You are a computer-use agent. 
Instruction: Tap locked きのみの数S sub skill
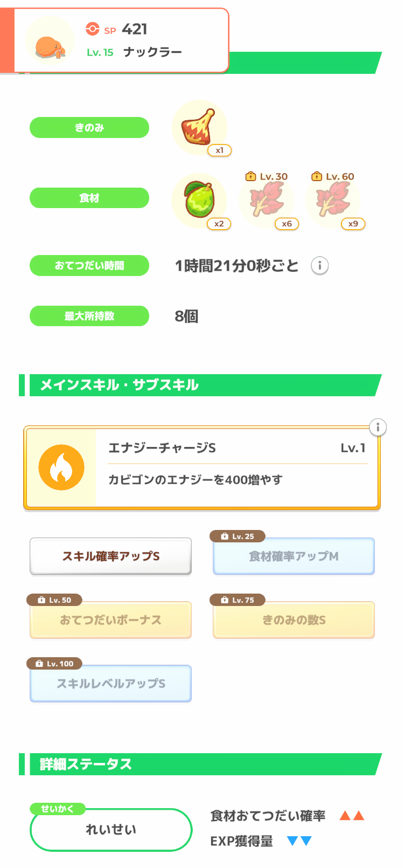tap(294, 620)
